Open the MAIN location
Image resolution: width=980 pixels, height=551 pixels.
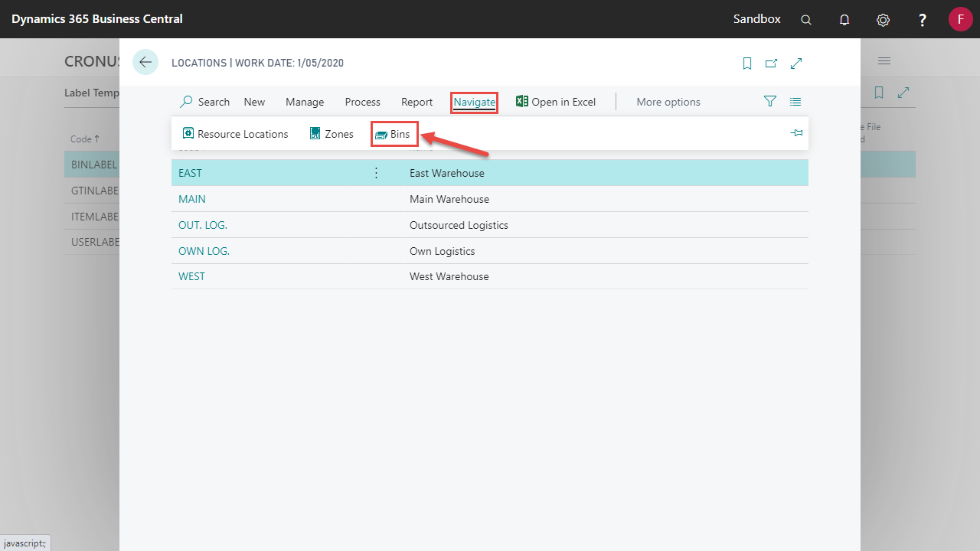click(x=192, y=199)
